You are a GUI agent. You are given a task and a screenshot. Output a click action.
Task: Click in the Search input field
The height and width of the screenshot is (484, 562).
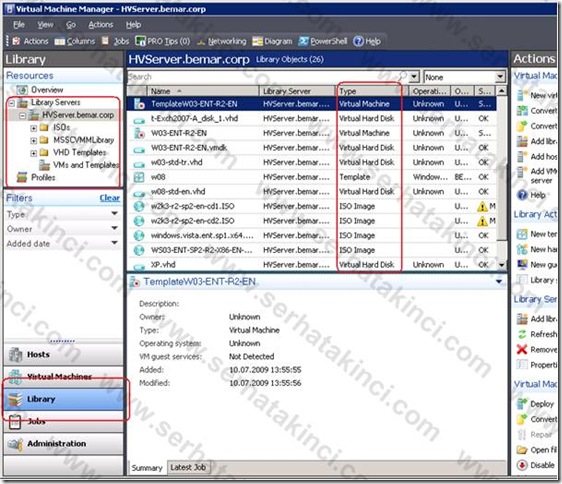point(268,77)
